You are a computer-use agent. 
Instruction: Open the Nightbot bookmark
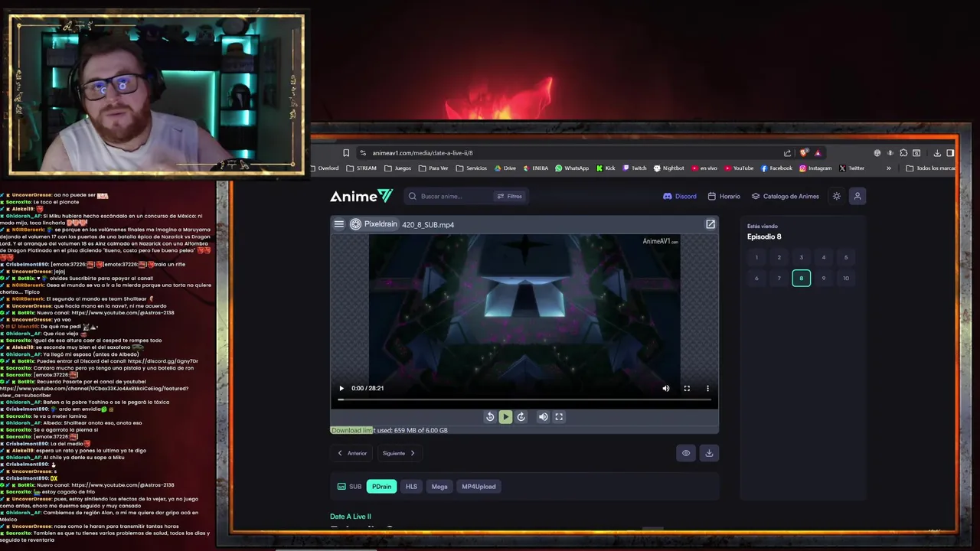pyautogui.click(x=668, y=168)
